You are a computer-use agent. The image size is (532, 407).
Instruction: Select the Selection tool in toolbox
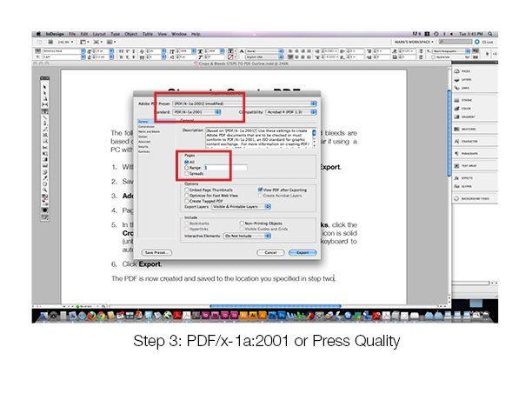tap(45, 87)
